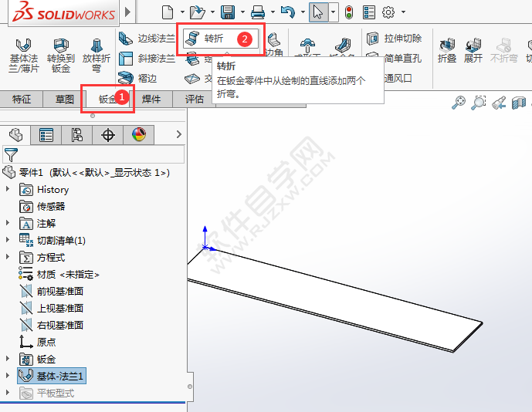Click the Miter Flange (斜接法兰) tool
The height and width of the screenshot is (412, 532).
[147, 59]
